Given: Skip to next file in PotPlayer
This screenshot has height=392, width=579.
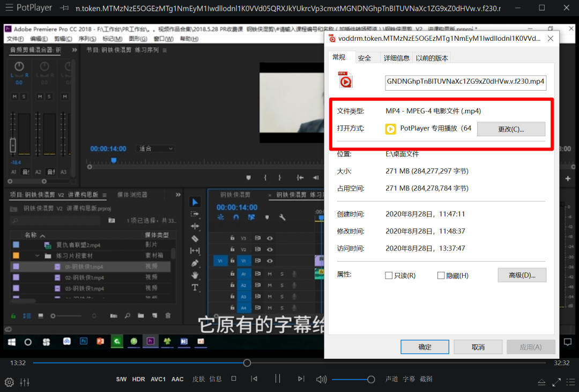Looking at the screenshot, I should (x=301, y=379).
